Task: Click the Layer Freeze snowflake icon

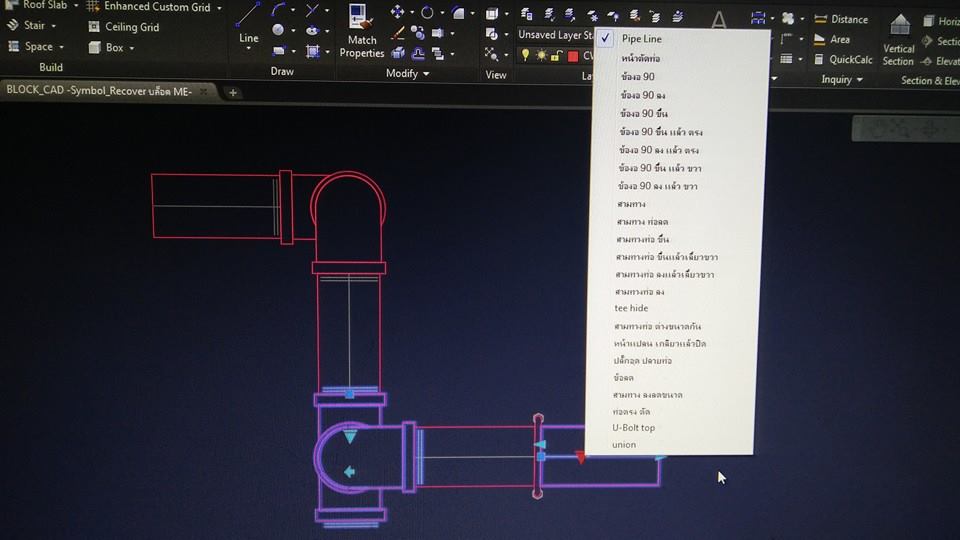Action: (593, 15)
